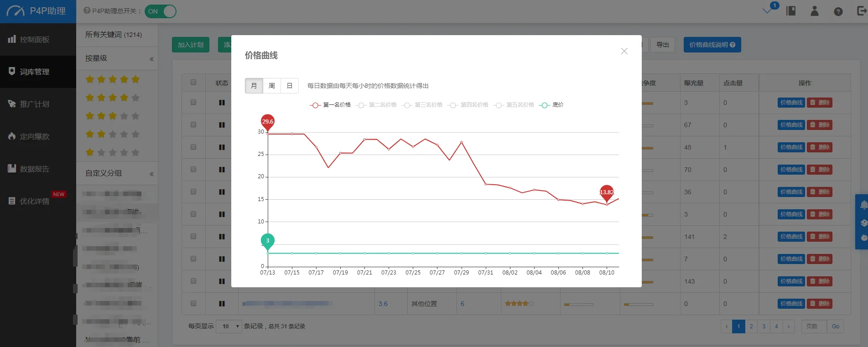Click the help question mark icon
The image size is (868, 347).
click(x=838, y=12)
